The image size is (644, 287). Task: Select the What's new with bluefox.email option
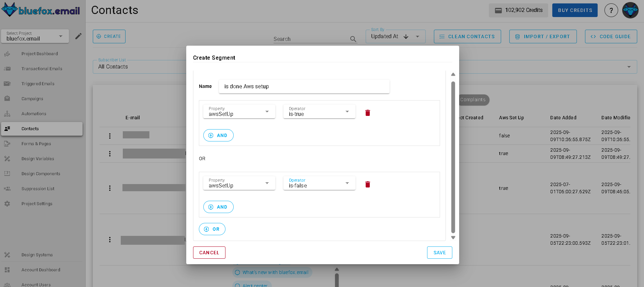point(272,272)
